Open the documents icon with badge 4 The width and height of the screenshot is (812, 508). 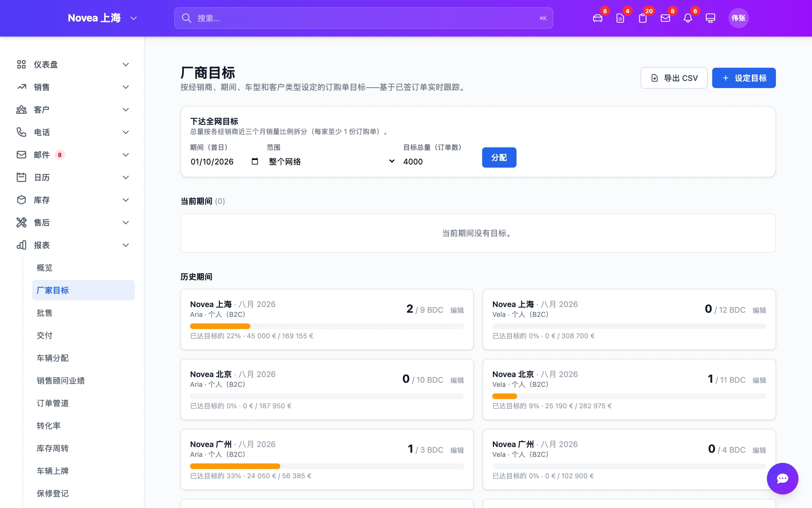pos(620,18)
